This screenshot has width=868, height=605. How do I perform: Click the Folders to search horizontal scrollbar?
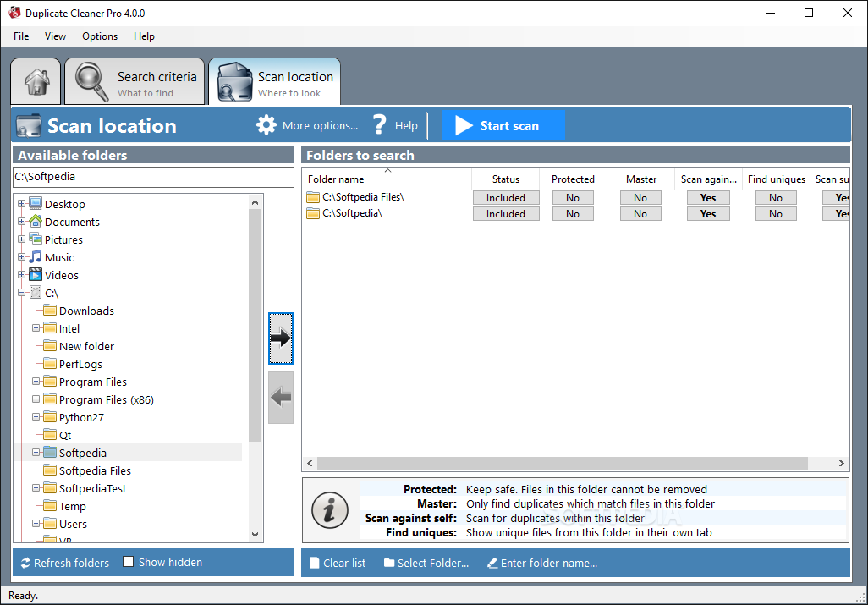563,463
